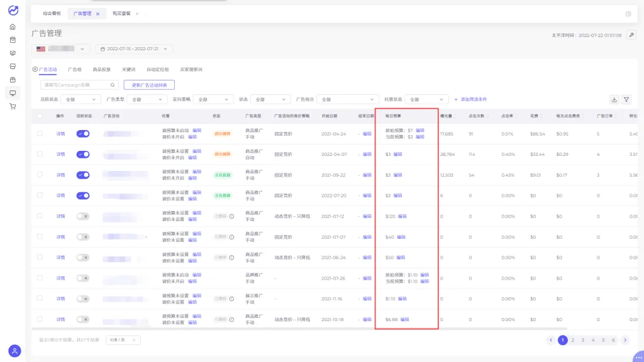This screenshot has height=362, width=644.
Task: Open 详情 for the 2021-04-24 campaign
Action: (60, 134)
